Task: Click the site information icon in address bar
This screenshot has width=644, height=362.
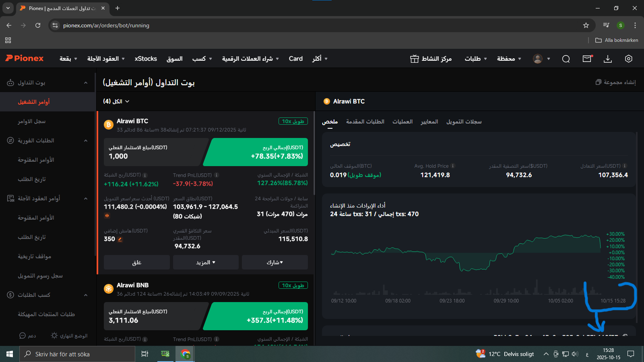Action: click(x=56, y=25)
